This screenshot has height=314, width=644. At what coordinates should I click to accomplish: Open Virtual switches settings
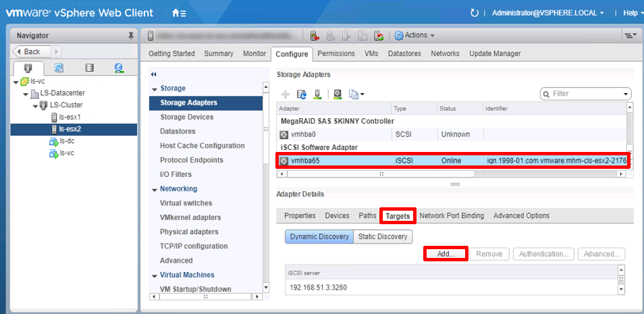186,203
